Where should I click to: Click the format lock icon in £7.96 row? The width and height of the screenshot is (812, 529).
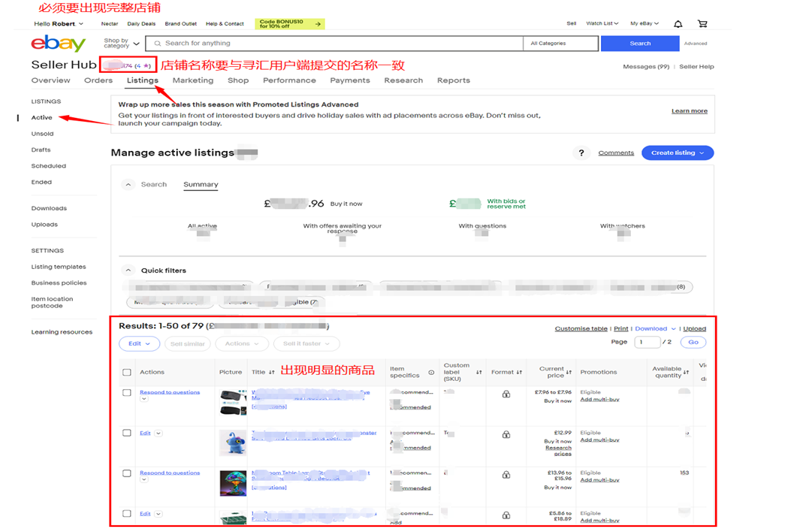[x=506, y=394]
